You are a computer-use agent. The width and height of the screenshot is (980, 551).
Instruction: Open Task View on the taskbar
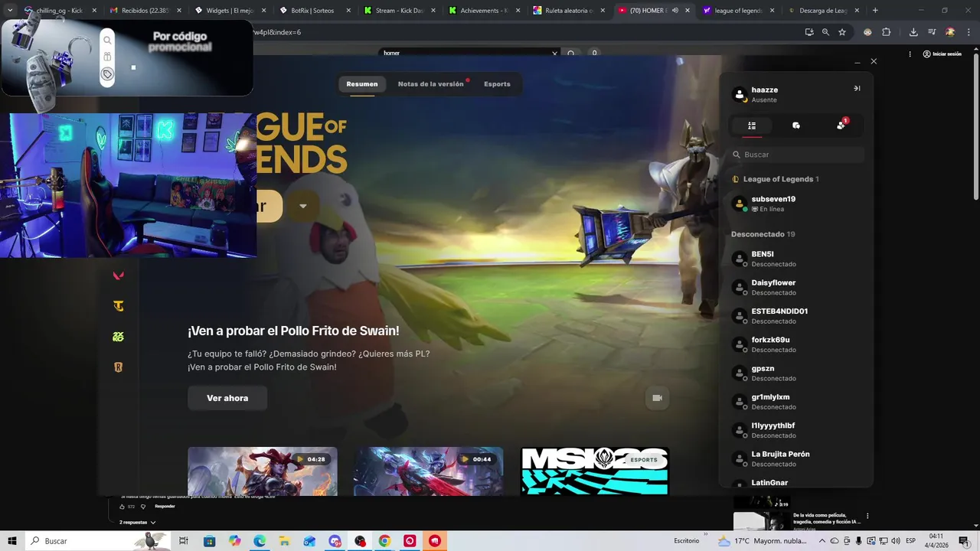coord(184,541)
